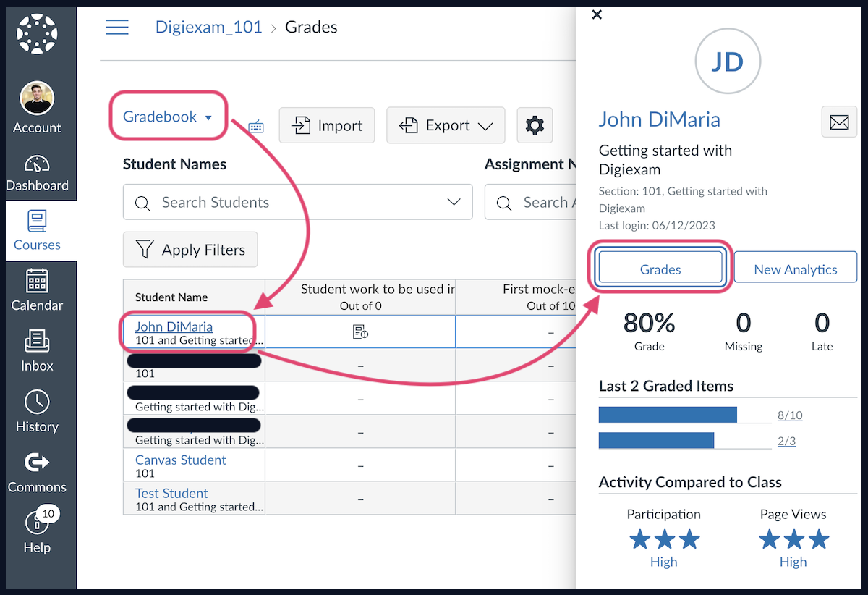
Task: Click the First mock-exam column header
Action: tap(516, 297)
